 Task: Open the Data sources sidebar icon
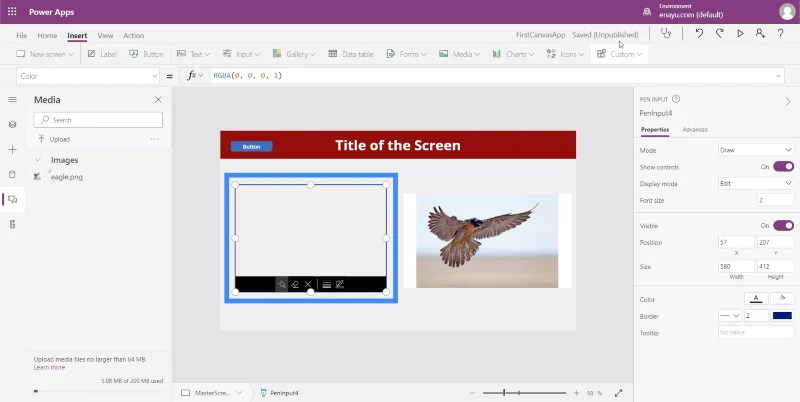click(13, 174)
